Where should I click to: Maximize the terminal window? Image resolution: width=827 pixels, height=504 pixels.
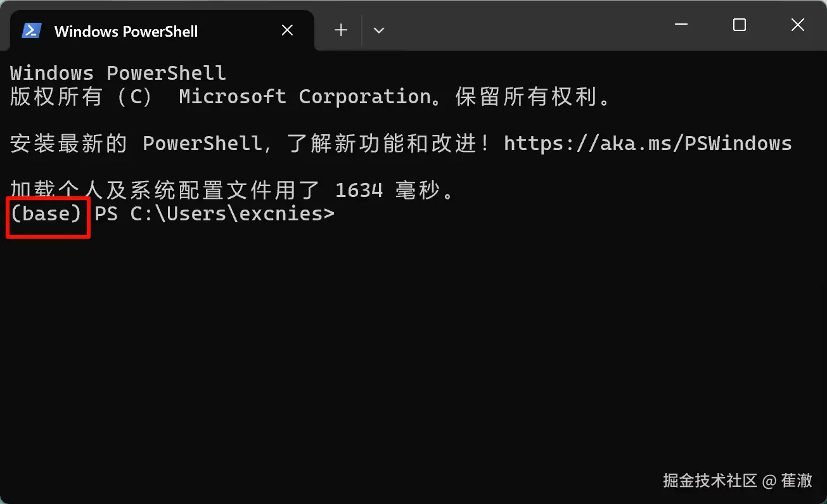tap(739, 25)
